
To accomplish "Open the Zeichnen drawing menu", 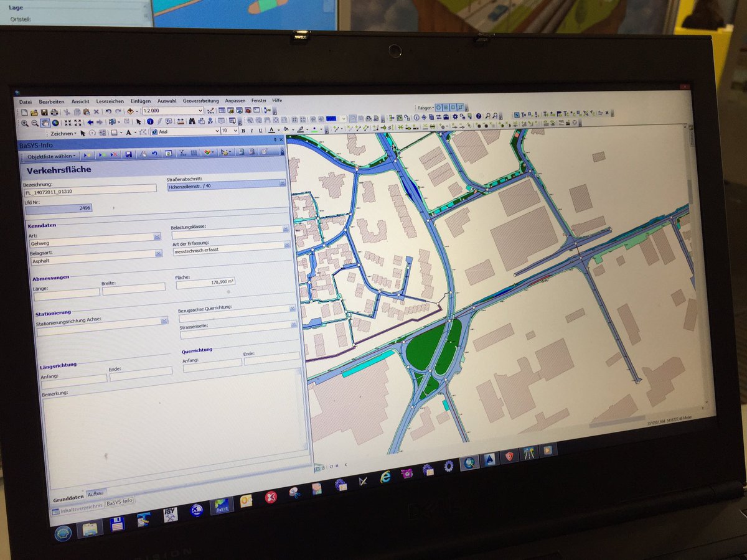I will [62, 132].
